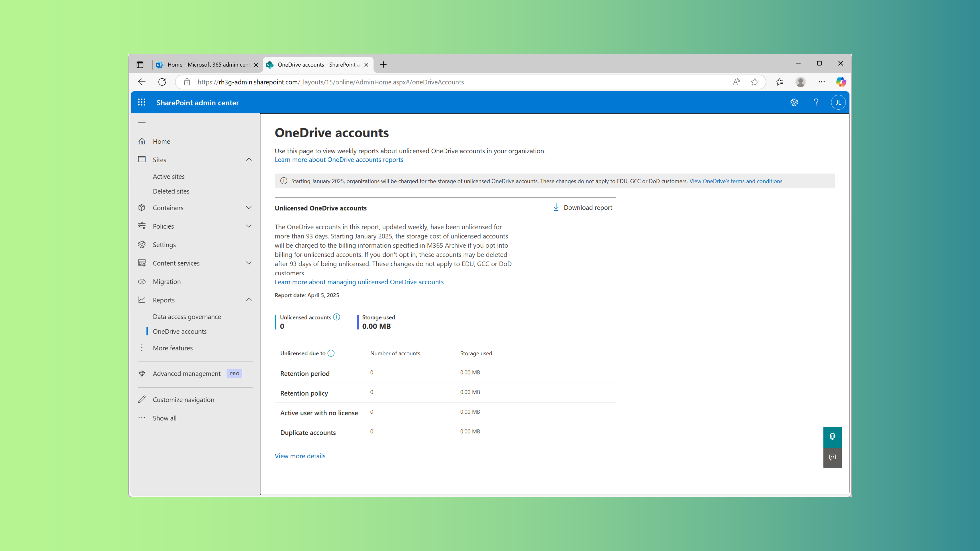Send feedback using the feedback bubble icon
Viewport: 980px width, 551px height.
833,458
